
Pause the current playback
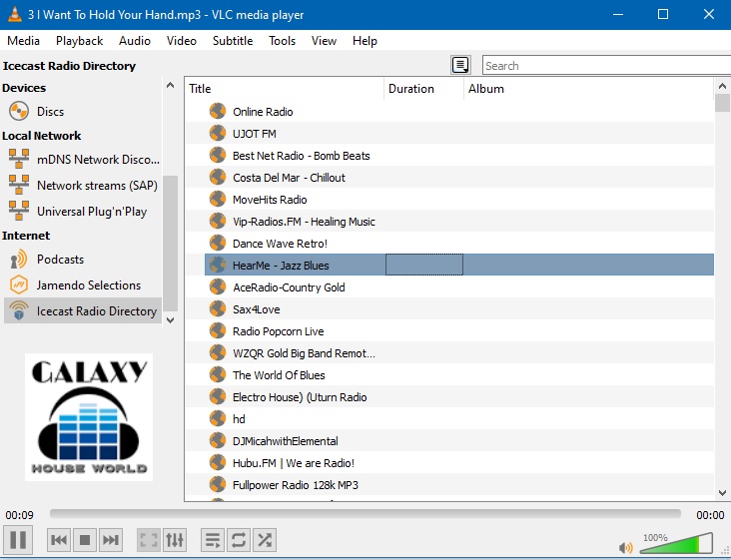(x=17, y=540)
